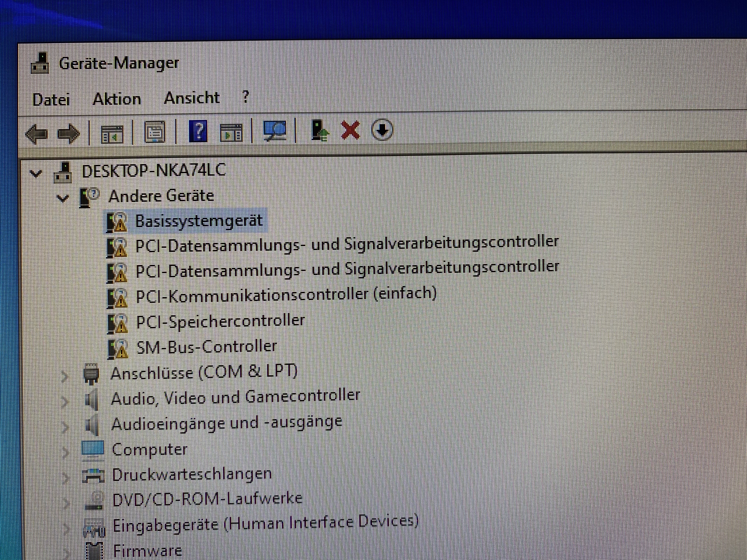The image size is (747, 560).
Task: Open the Datei menu
Action: pos(51,100)
